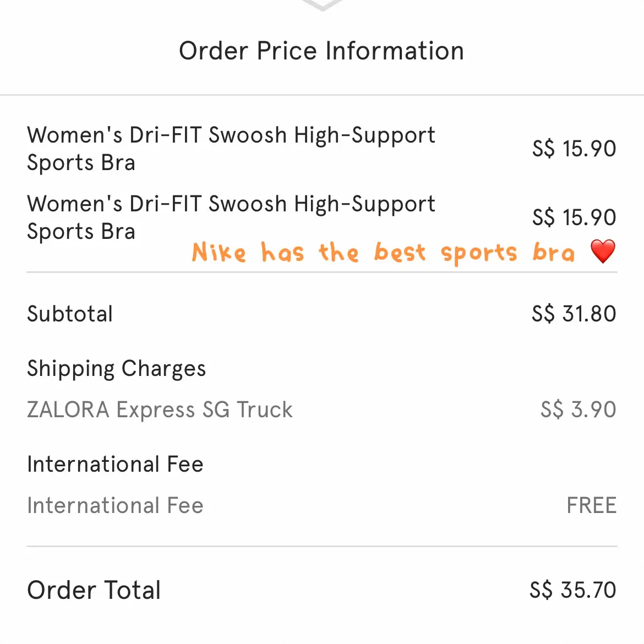Image resolution: width=644 pixels, height=644 pixels.
Task: Click the divider line above Order Total
Action: click(321, 547)
